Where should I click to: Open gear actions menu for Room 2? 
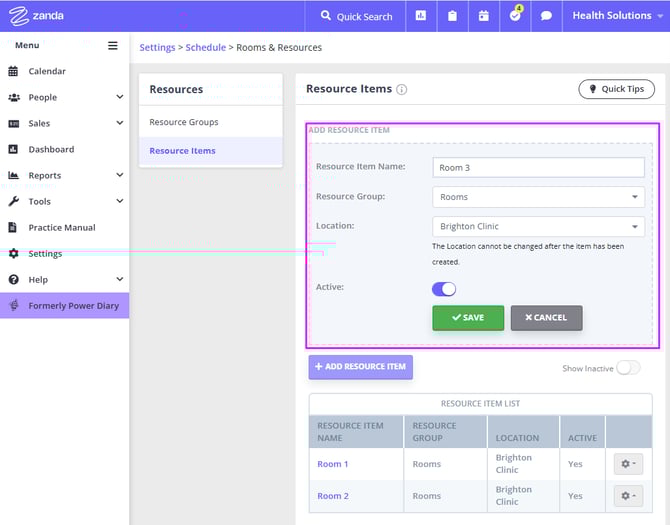(628, 496)
